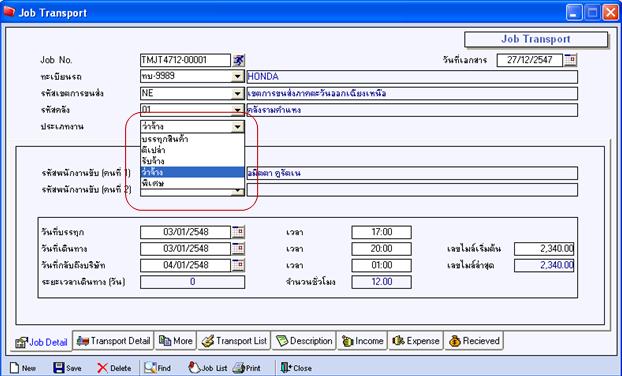Click the วันที่บรรทุก date field
The width and height of the screenshot is (622, 376).
point(185,232)
